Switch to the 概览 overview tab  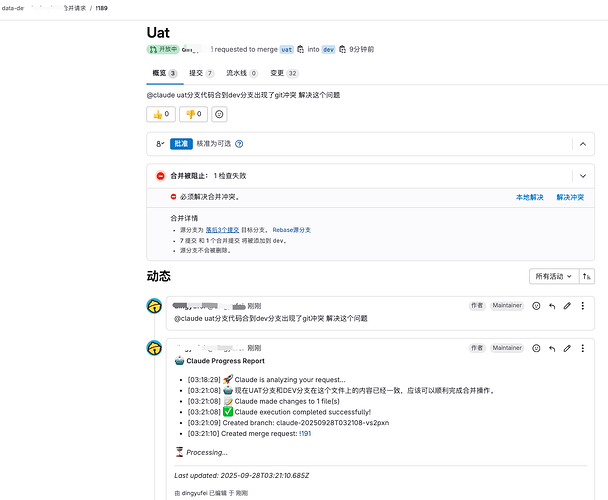tap(165, 73)
